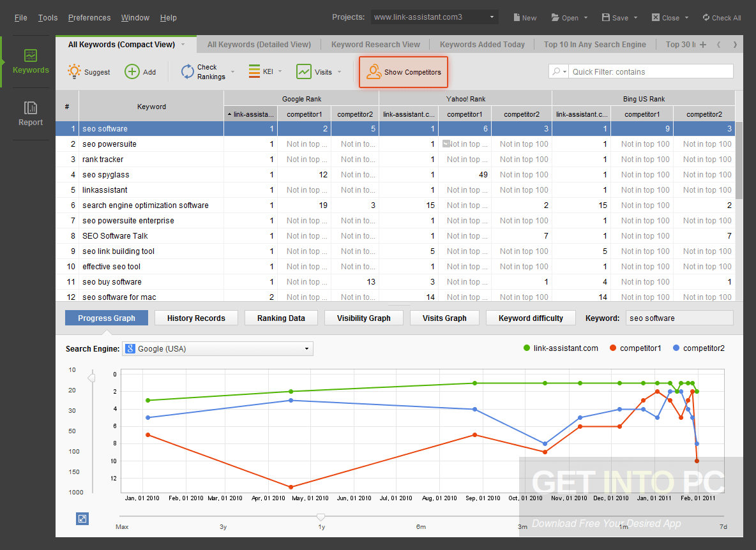Click the New project icon
The height and width of the screenshot is (550, 756).
tap(517, 18)
